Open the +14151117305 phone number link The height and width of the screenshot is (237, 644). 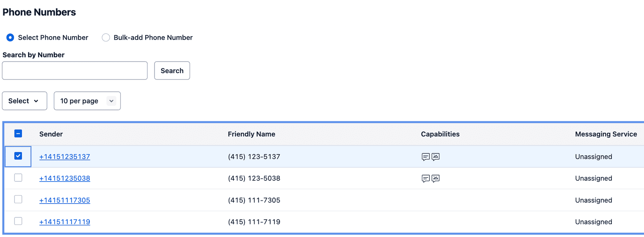(65, 200)
